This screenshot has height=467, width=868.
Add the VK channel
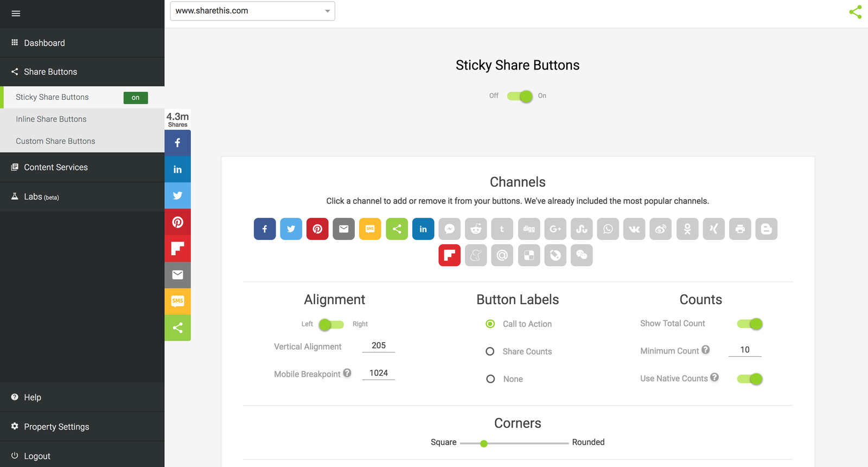tap(634, 229)
